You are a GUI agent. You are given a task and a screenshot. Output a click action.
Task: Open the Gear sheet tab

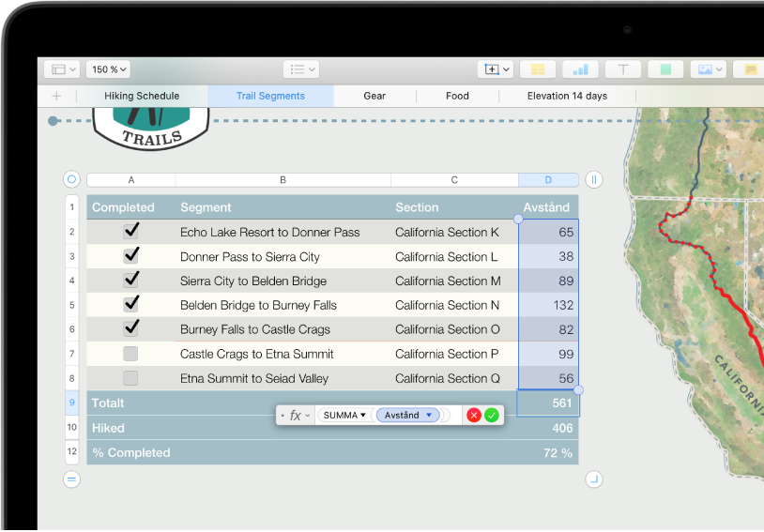[x=374, y=96]
